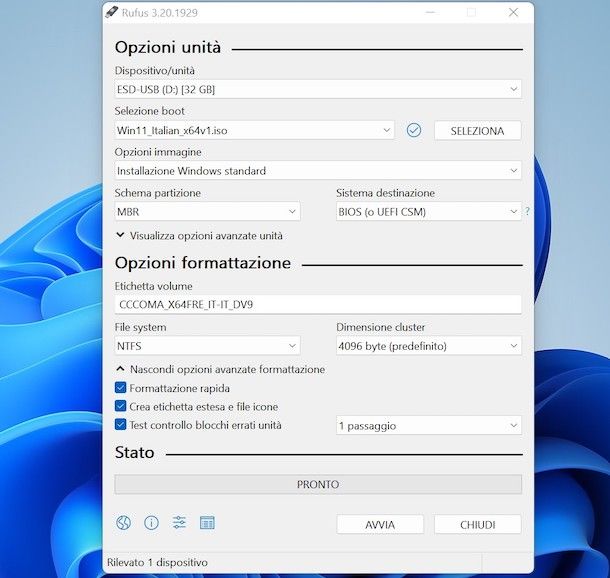Minimize the Rufus window
Screen dimensions: 610x578
point(430,12)
